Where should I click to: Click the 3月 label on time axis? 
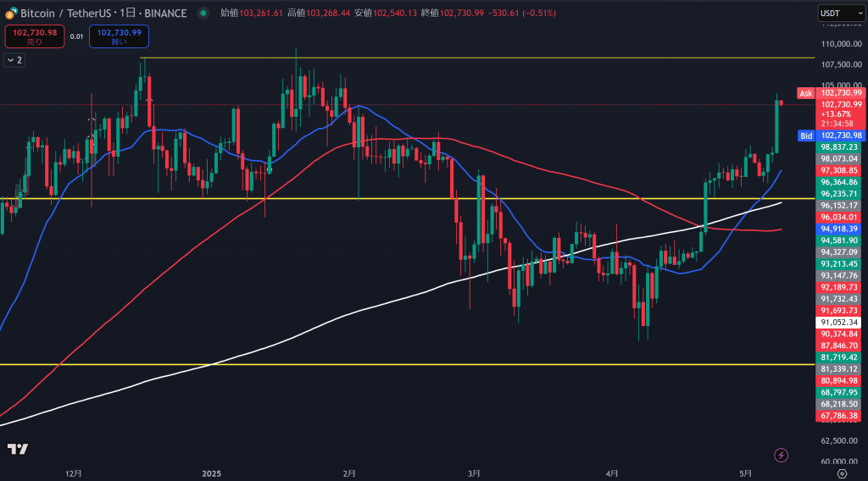[474, 473]
